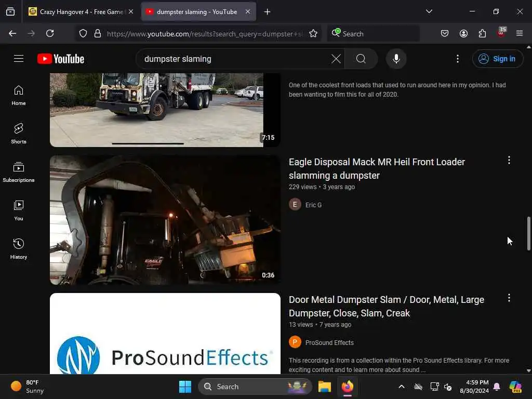Open the Windows Start menu
Screen dimensions: 532x399
(185, 387)
